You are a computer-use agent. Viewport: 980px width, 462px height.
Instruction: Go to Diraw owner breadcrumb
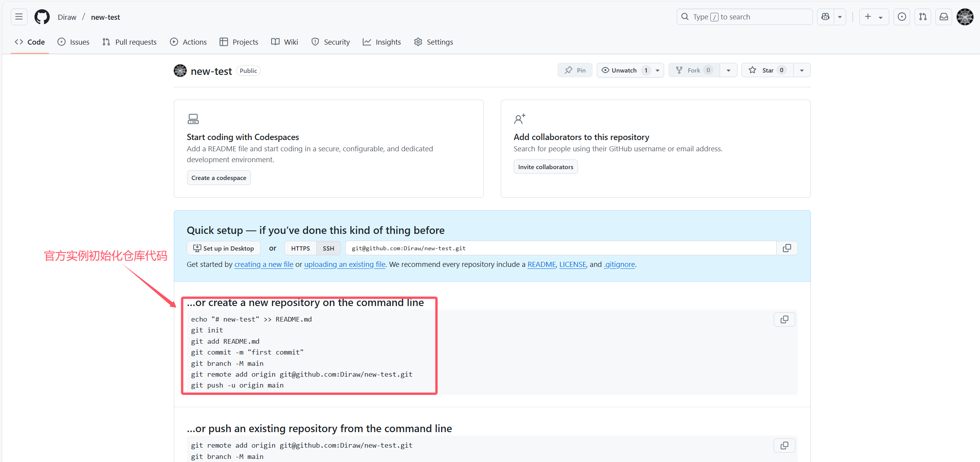tap(67, 17)
